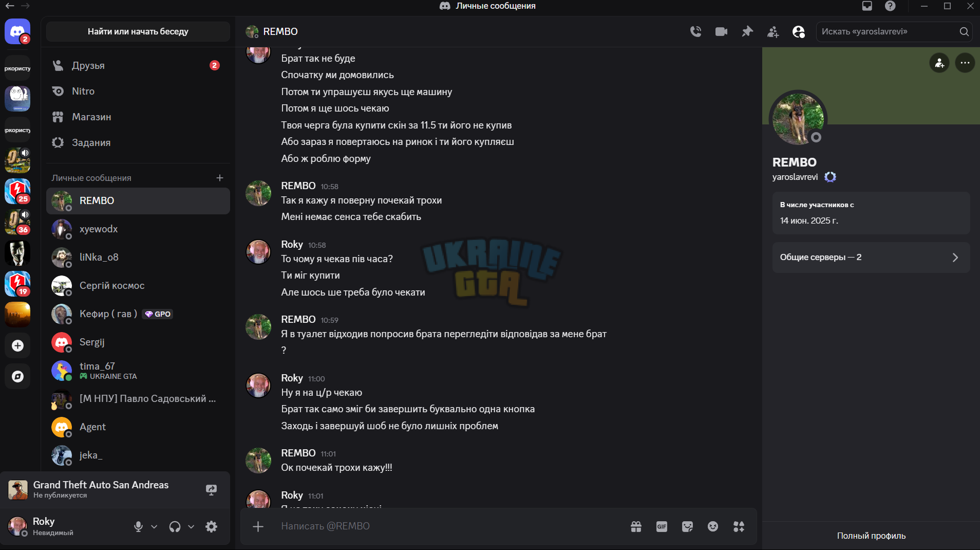This screenshot has width=980, height=550.
Task: Deafen audio with headphones icon
Action: click(175, 526)
